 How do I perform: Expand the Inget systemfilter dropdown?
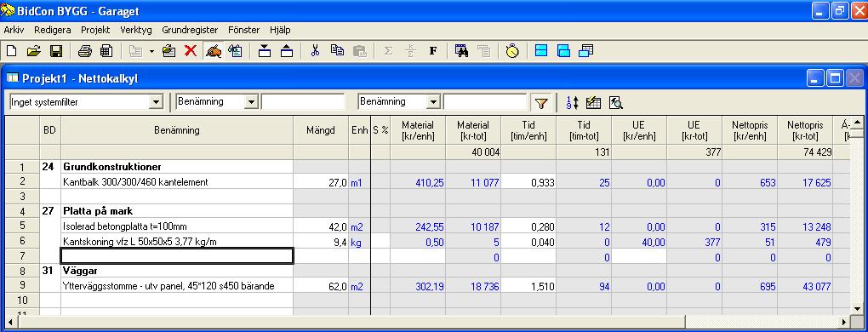click(x=156, y=102)
